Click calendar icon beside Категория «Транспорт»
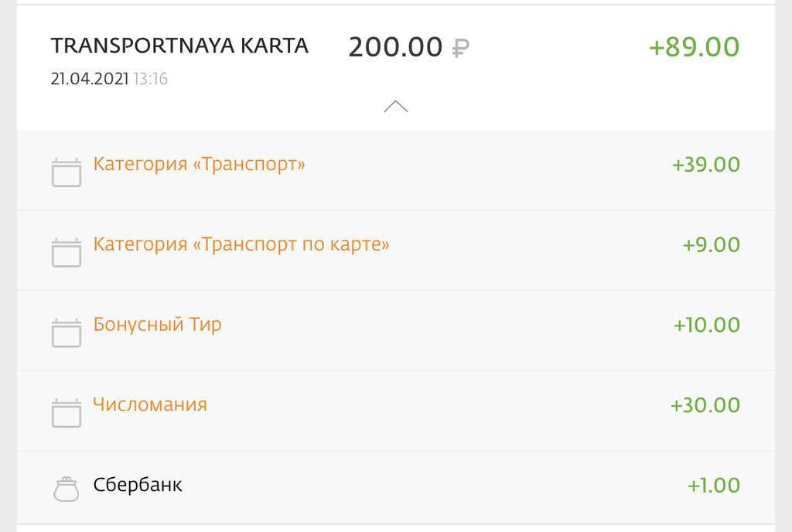The image size is (792, 532). 67,172
